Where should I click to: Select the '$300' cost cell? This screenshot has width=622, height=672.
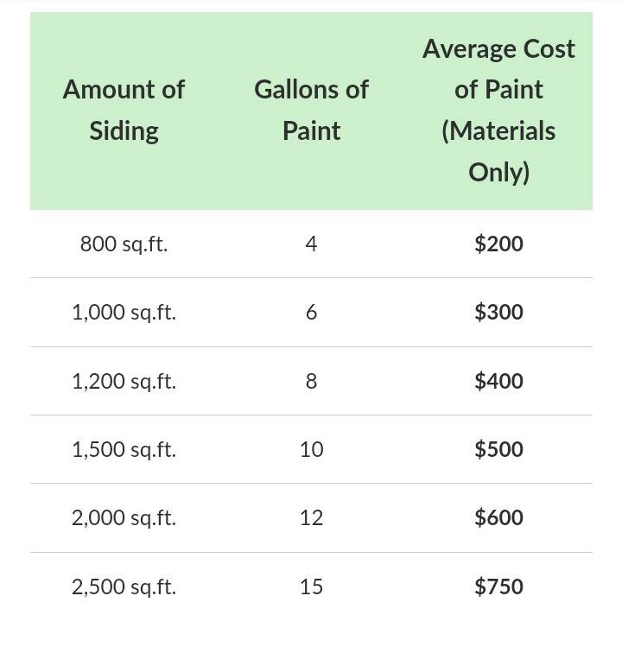point(498,312)
